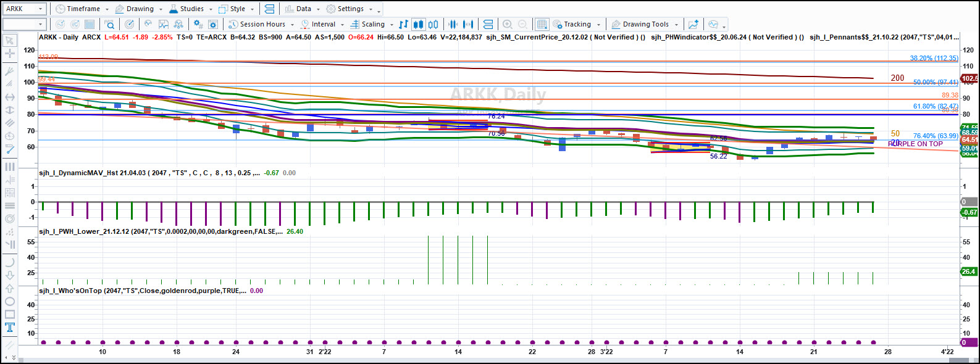Toggle increase bar spacing button

tap(469, 25)
